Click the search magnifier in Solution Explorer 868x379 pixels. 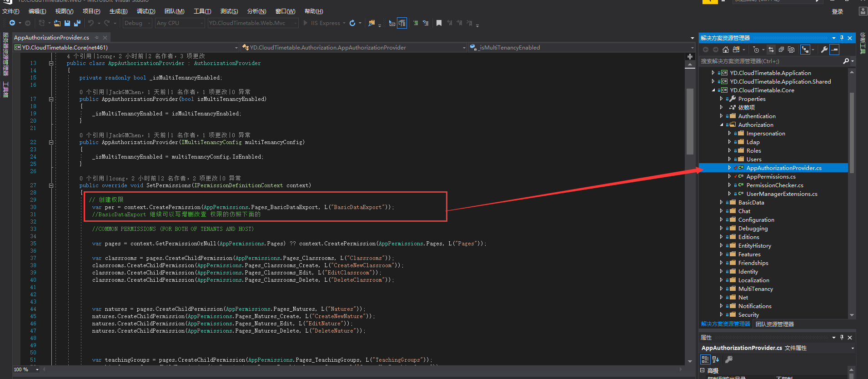click(x=846, y=61)
